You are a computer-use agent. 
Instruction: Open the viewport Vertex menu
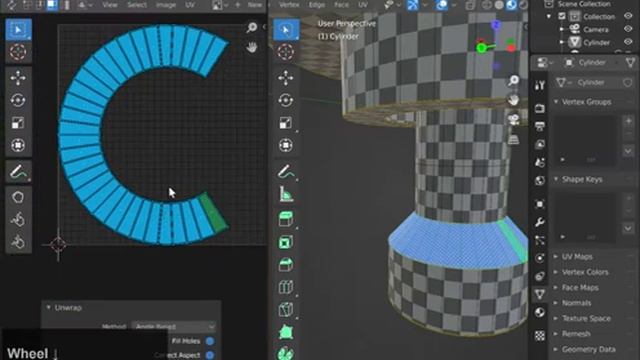tap(289, 5)
